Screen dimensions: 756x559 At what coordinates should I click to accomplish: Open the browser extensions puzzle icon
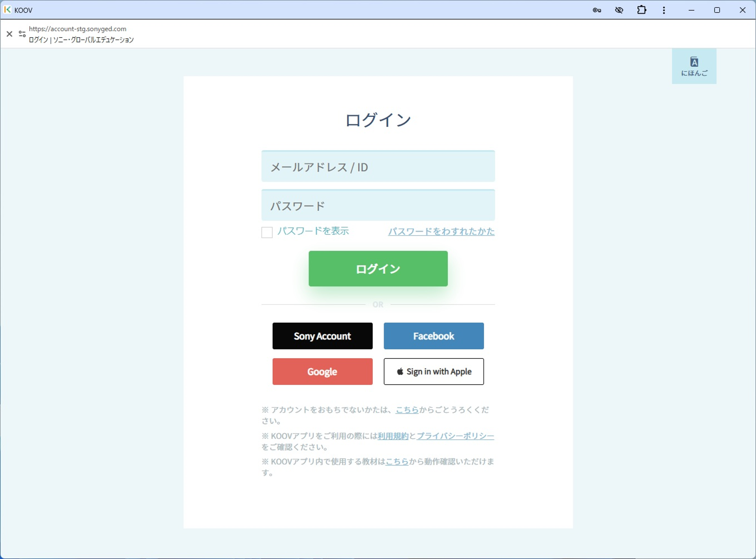click(x=642, y=10)
